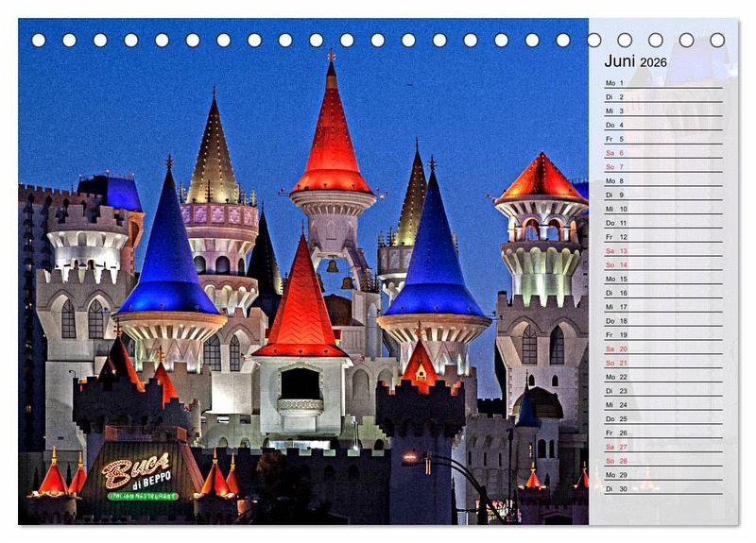756x543 pixels.
Task: Click the green Italian Restaurant sign text
Action: point(142,496)
